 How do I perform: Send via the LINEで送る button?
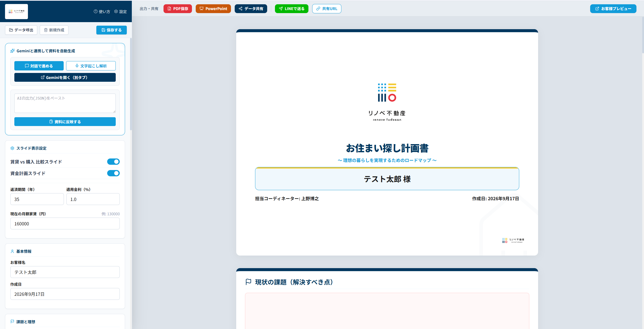coord(292,9)
